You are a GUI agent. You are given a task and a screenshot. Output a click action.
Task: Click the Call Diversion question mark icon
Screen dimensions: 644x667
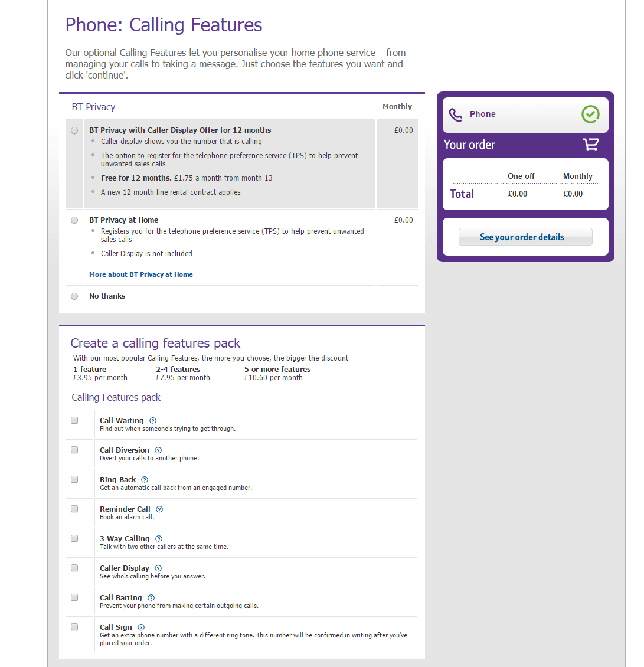point(158,450)
